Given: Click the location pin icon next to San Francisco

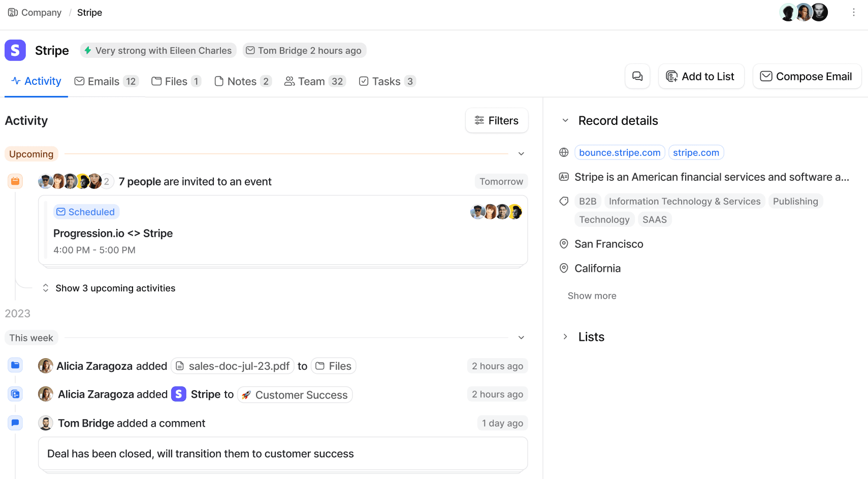Looking at the screenshot, I should pyautogui.click(x=563, y=244).
